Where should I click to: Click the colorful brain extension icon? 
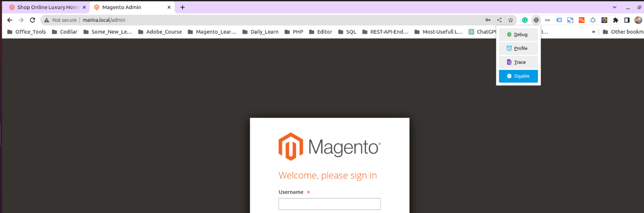(604, 20)
